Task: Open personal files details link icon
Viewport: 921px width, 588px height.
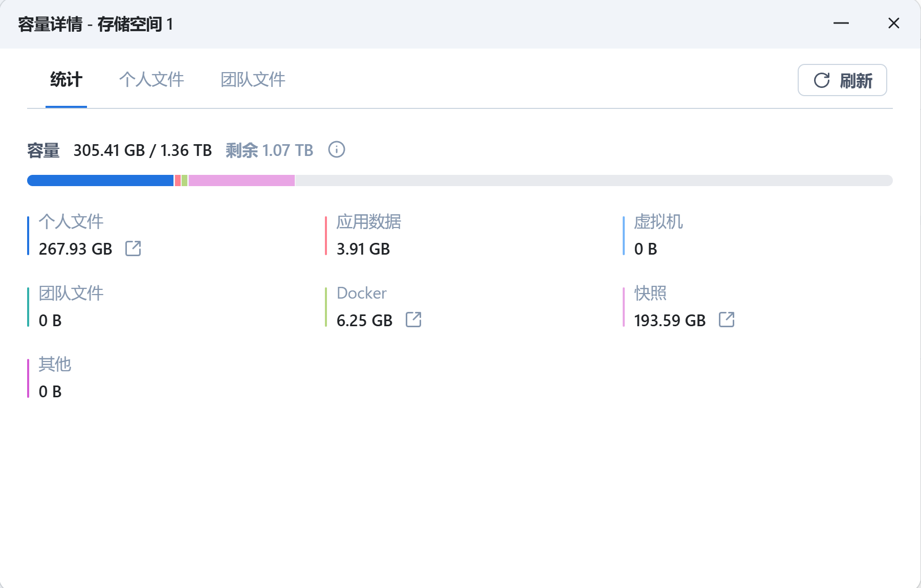Action: (x=133, y=248)
